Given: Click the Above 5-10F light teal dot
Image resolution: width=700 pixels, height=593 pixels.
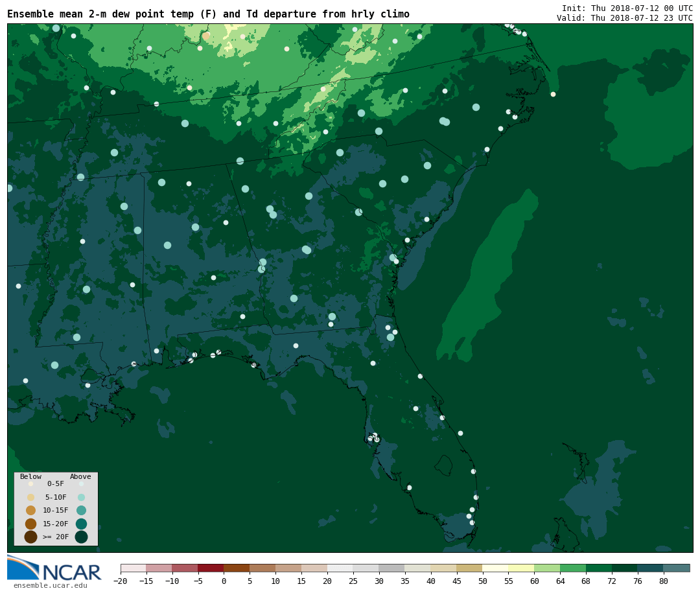Looking at the screenshot, I should pos(81,498).
